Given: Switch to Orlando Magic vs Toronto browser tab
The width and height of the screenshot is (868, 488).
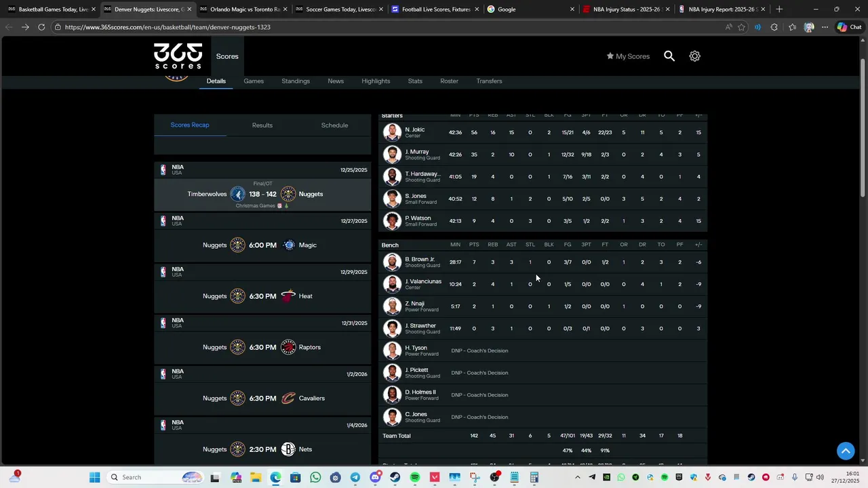Looking at the screenshot, I should [x=243, y=9].
